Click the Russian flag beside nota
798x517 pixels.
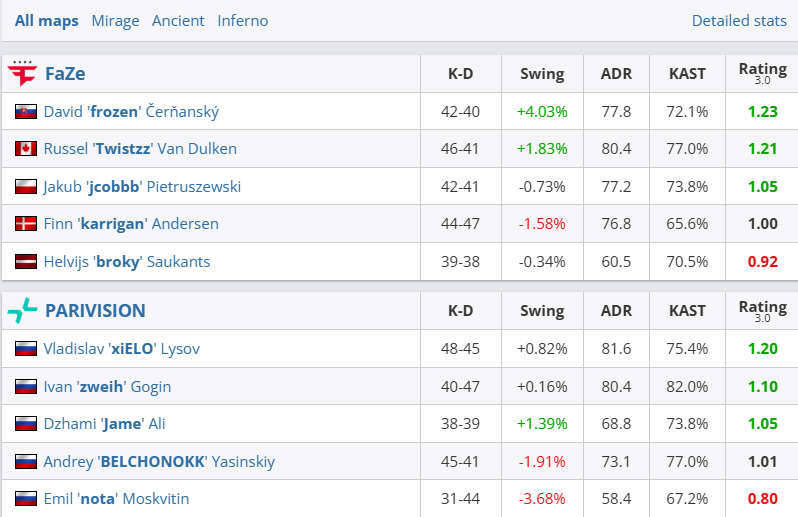tap(26, 499)
